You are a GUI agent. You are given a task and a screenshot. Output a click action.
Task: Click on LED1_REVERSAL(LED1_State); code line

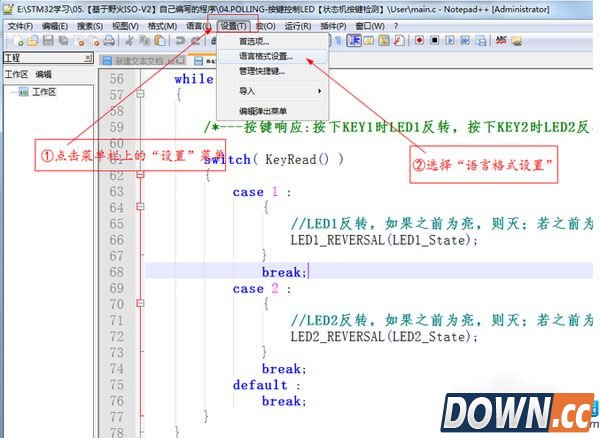pyautogui.click(x=384, y=240)
